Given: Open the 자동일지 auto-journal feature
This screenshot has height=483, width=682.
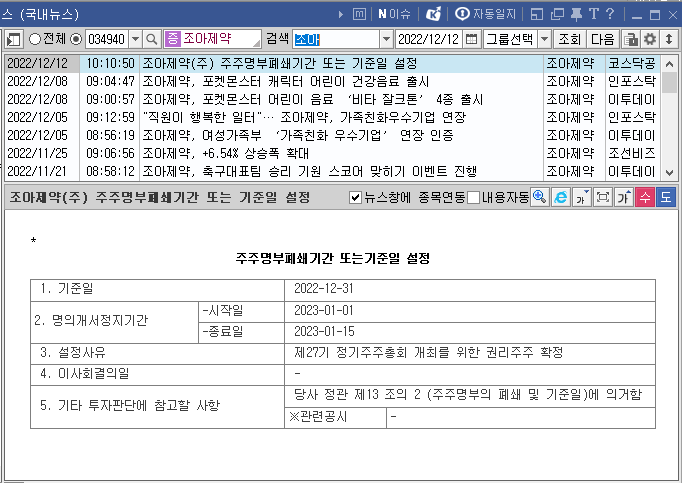Looking at the screenshot, I should click(485, 14).
